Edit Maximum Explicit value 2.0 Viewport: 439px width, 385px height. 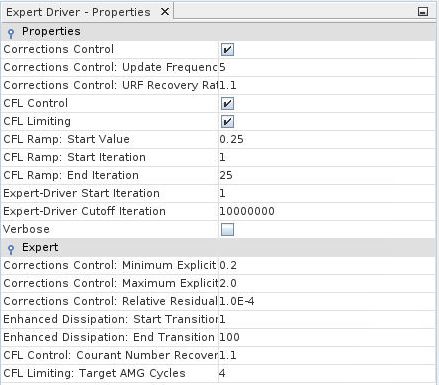(327, 284)
